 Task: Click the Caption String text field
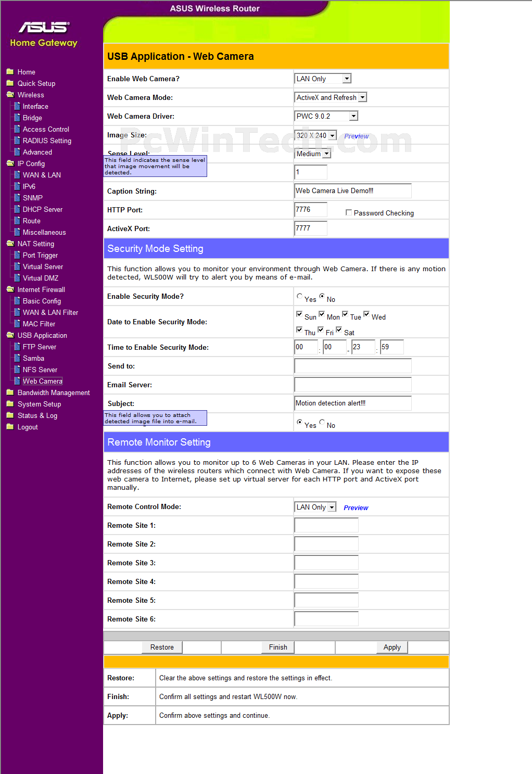[x=353, y=191]
